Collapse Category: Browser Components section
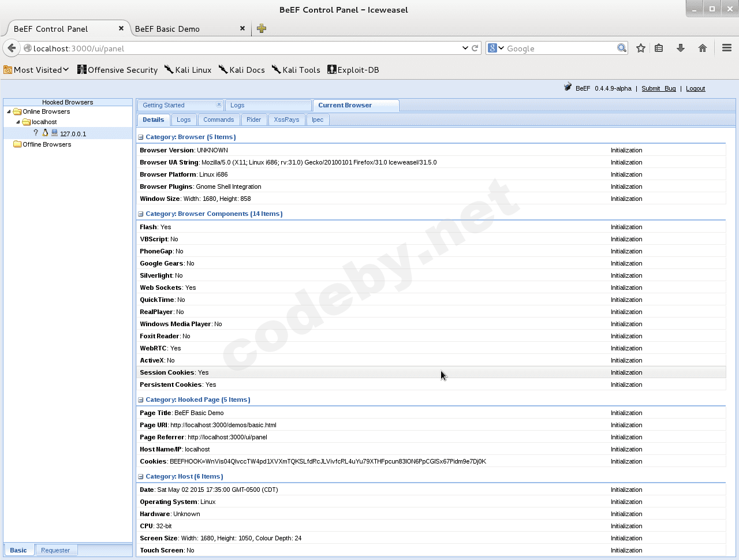739x560 pixels. (x=140, y=214)
